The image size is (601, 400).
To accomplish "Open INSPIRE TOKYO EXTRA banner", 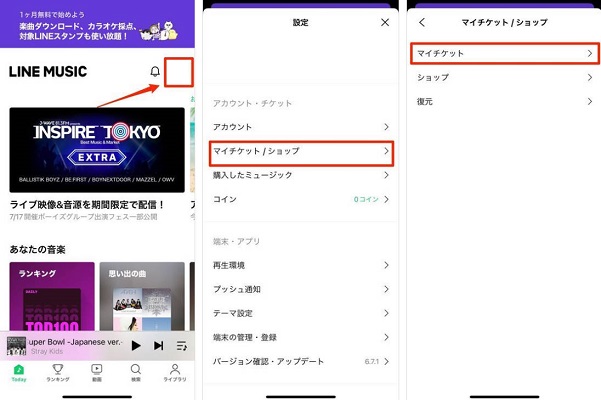I will click(97, 150).
